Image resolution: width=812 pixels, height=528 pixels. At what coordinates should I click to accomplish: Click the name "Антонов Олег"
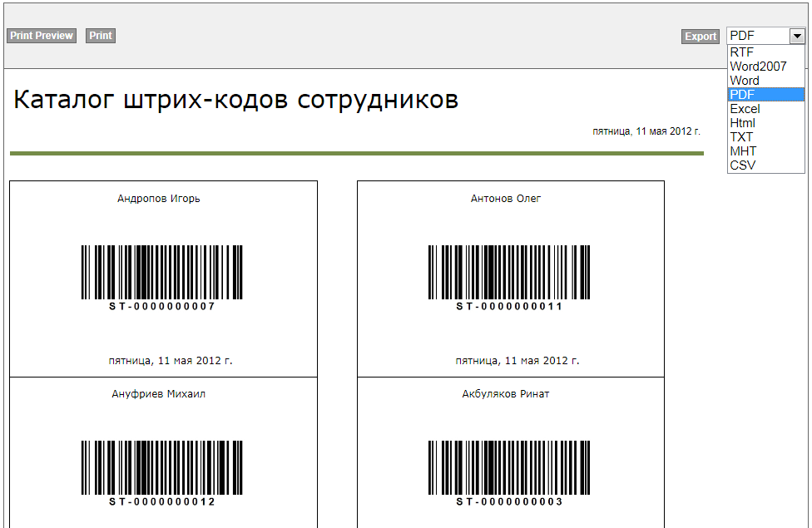(506, 199)
